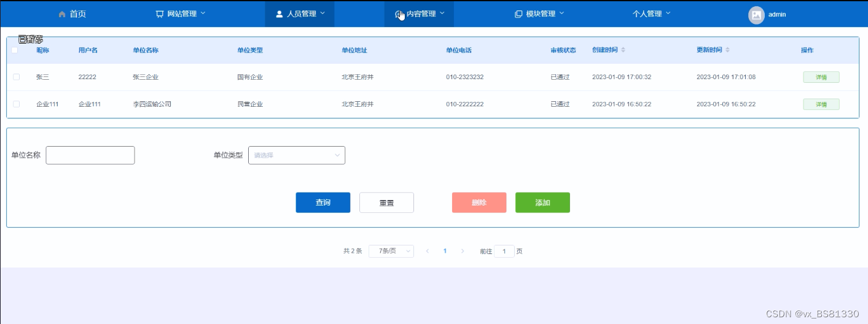Click the 张三企业 cell
Screen dimensions: 868x324
(x=146, y=77)
